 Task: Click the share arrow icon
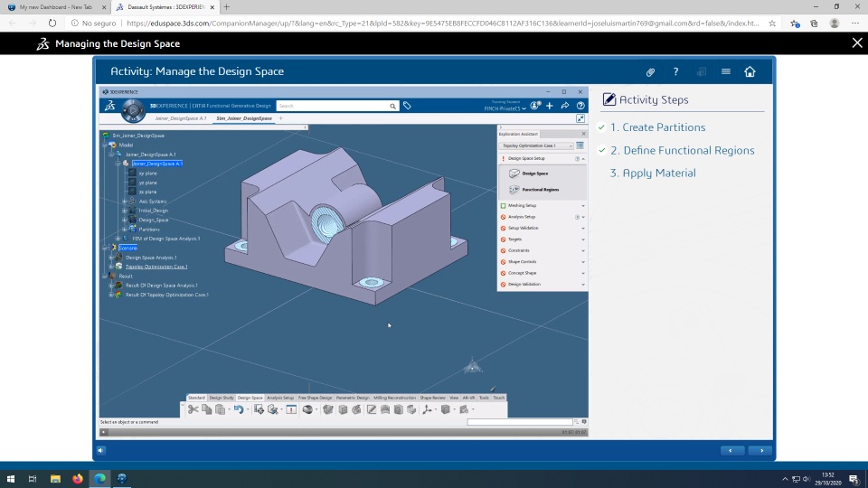coord(564,106)
